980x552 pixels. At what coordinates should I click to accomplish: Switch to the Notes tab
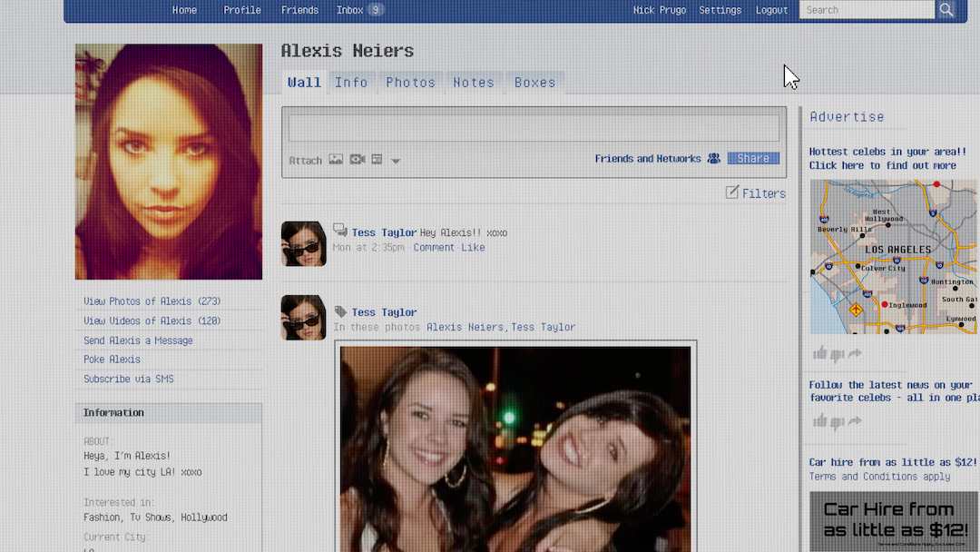[473, 82]
